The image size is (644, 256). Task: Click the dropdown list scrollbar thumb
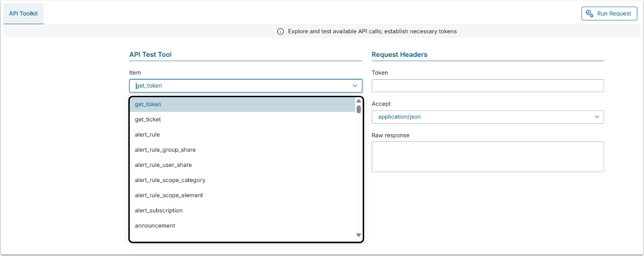pos(358,110)
